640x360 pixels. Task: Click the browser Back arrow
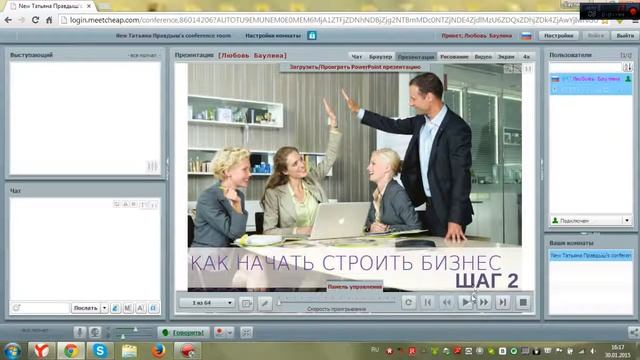coord(8,20)
